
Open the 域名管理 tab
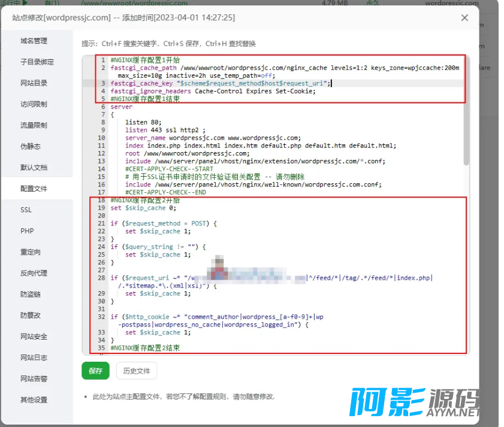click(34, 41)
